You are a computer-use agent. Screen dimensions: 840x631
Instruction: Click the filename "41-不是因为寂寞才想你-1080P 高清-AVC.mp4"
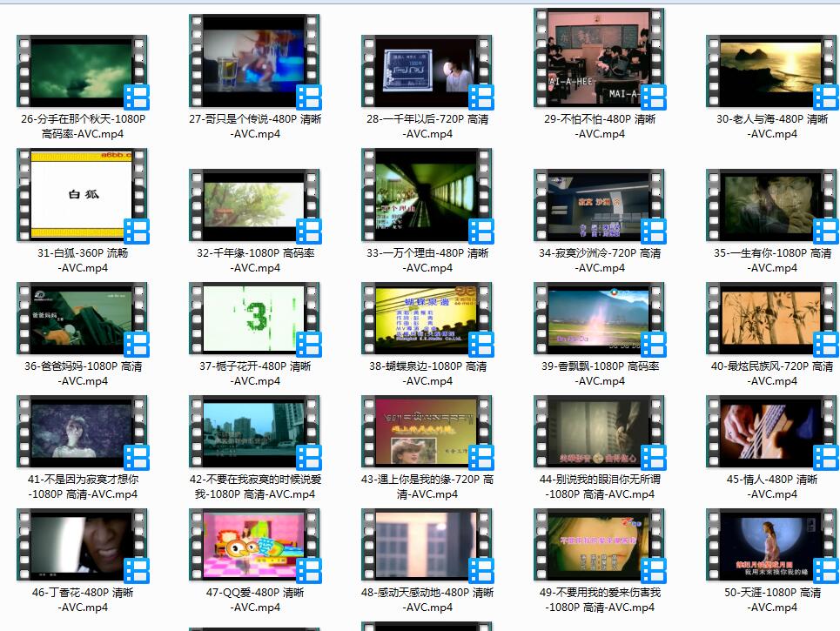tap(83, 487)
